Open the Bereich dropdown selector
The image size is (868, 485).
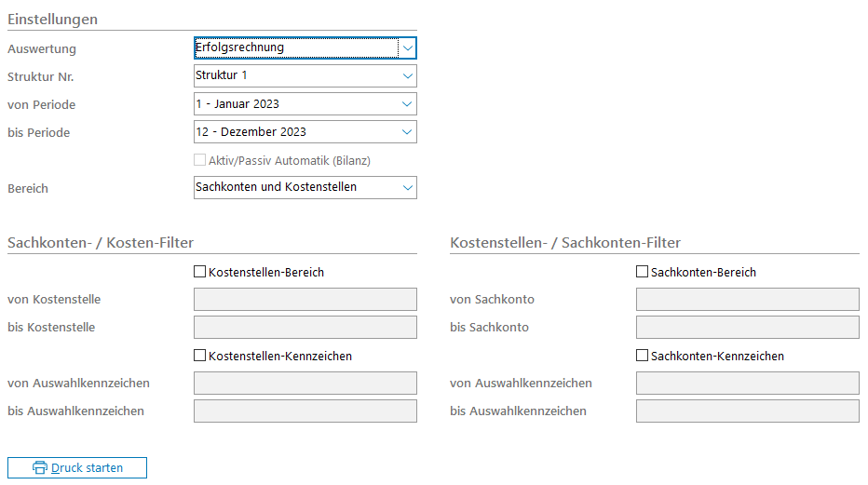[407, 188]
